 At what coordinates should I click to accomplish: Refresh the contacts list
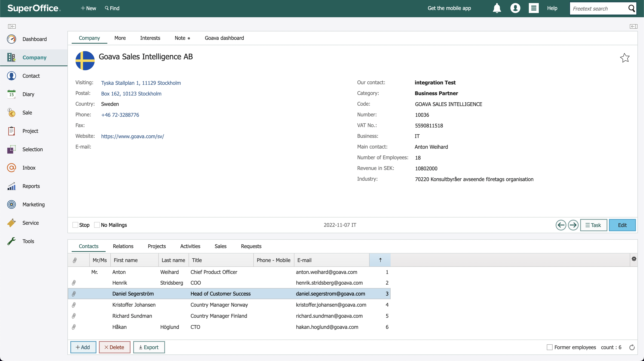point(632,347)
